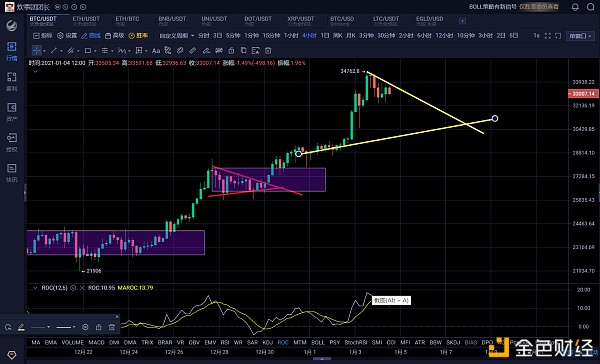Click the diamond icon at sidebar bottom
This screenshot has height=364, width=600.
[x=11, y=355]
